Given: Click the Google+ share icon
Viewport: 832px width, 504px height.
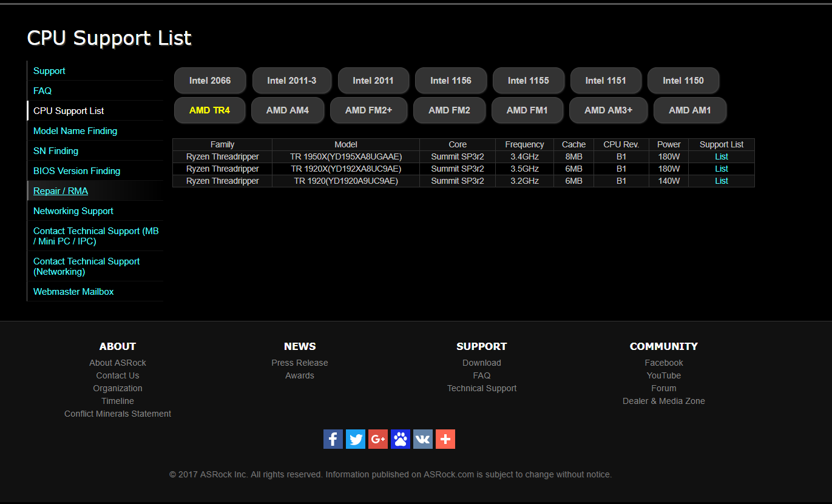Looking at the screenshot, I should (378, 439).
